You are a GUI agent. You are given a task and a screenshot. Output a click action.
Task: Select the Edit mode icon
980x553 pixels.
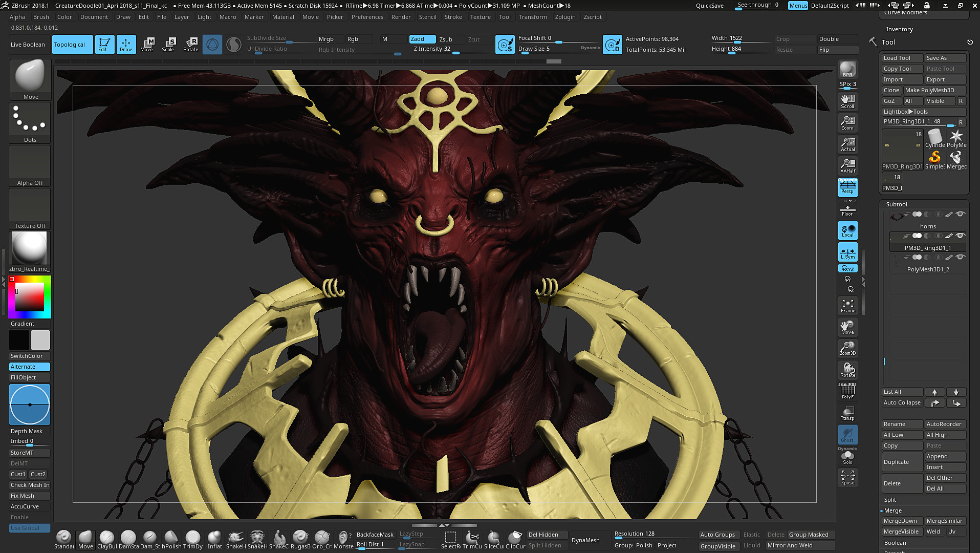pos(104,45)
